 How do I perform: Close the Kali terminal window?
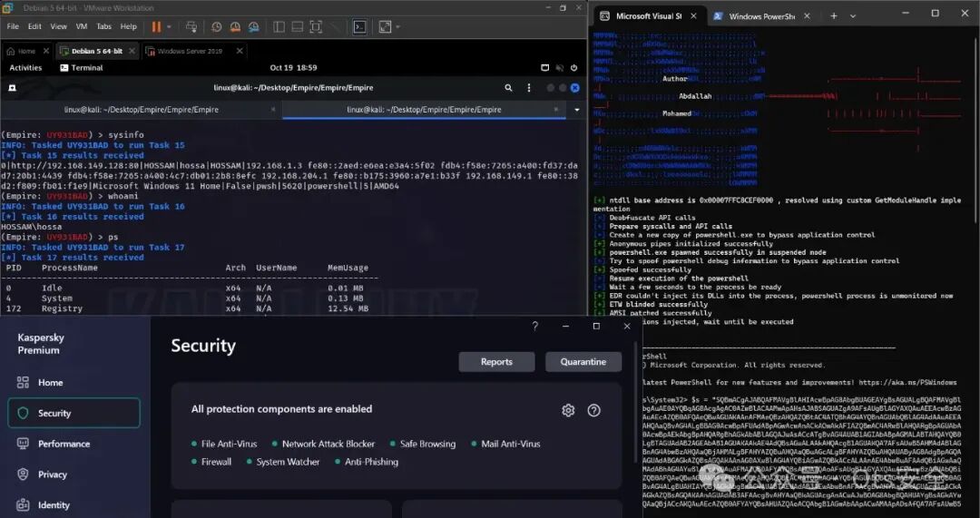575,88
